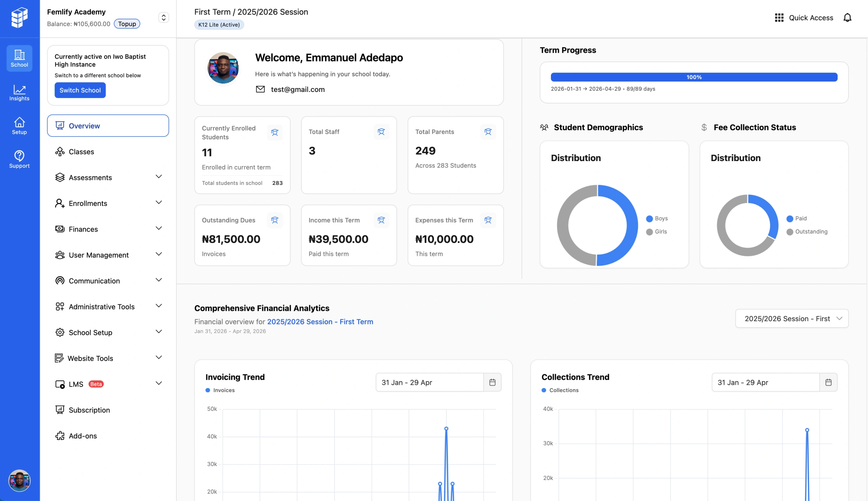This screenshot has height=501, width=868.
Task: Expand the Administrative Tools chevron
Action: (x=158, y=306)
